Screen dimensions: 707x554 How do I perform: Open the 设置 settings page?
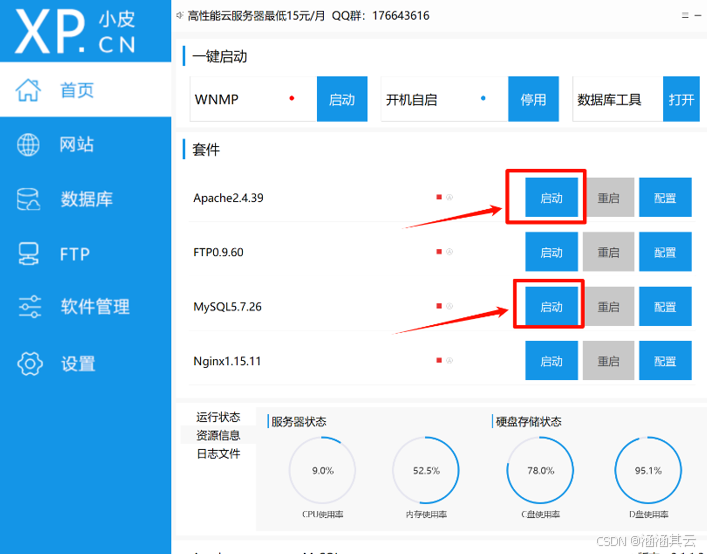click(85, 363)
